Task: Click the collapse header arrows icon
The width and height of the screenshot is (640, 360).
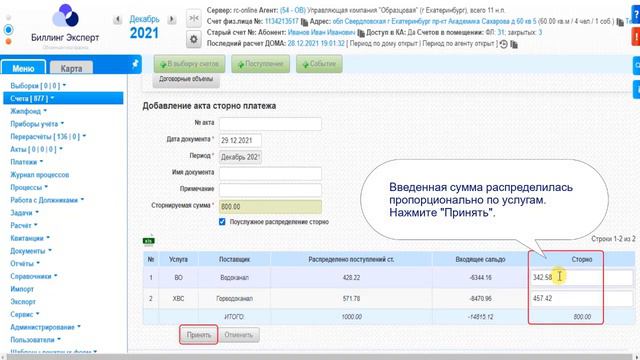Action: pos(193,18)
